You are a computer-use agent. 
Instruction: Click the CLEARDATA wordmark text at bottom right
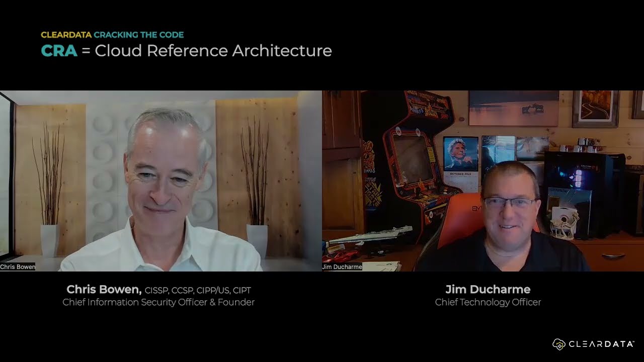(x=601, y=344)
